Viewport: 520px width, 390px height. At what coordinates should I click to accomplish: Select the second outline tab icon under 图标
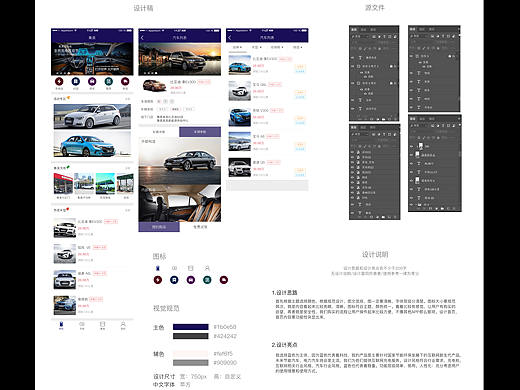coord(174,268)
